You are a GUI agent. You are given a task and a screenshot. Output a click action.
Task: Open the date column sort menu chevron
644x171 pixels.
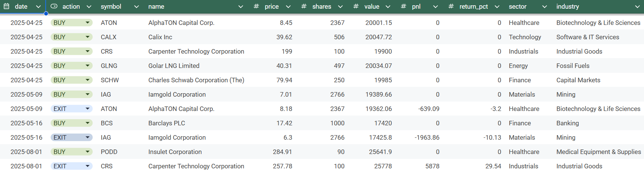pos(38,7)
